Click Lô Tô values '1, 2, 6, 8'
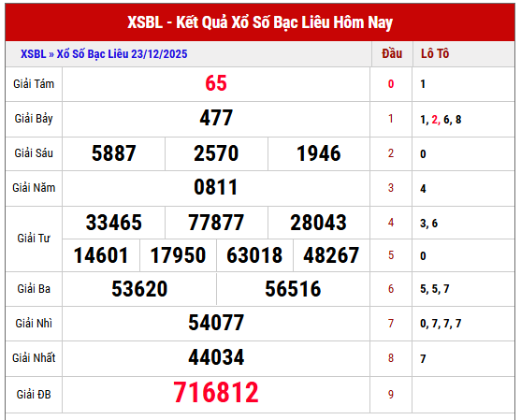 [x=441, y=120]
